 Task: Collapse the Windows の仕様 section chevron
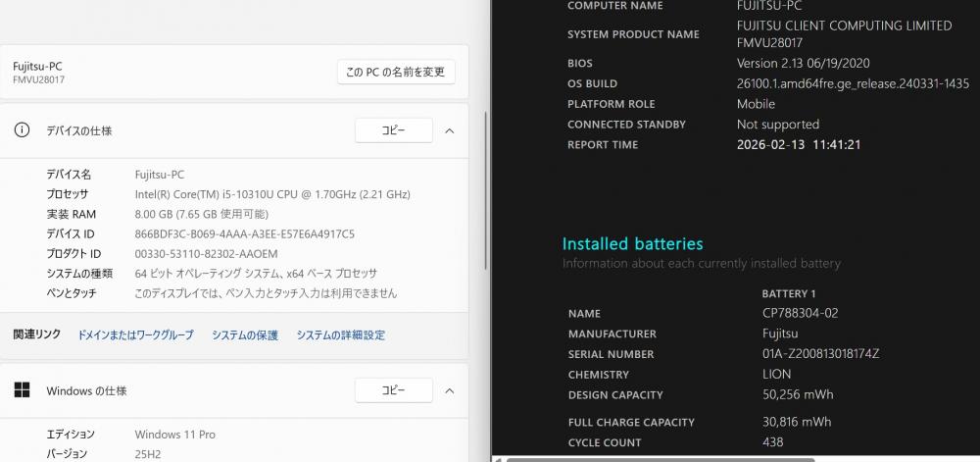point(450,390)
